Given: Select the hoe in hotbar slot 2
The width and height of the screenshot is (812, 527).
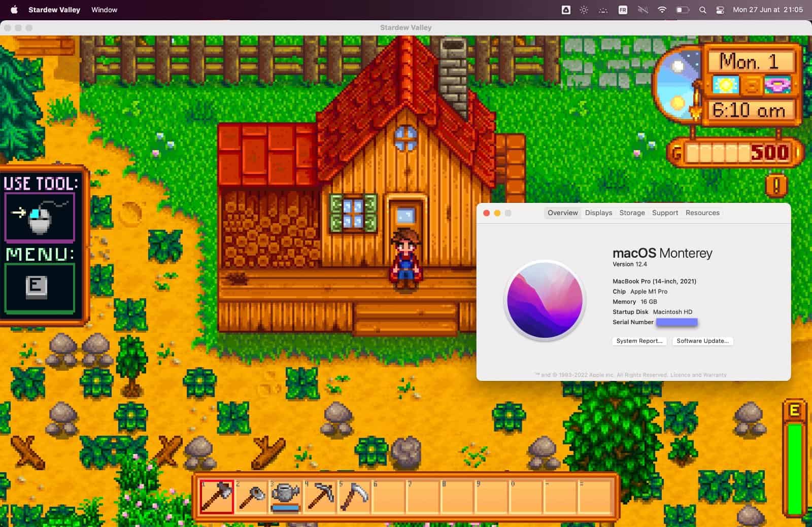Looking at the screenshot, I should tap(251, 497).
